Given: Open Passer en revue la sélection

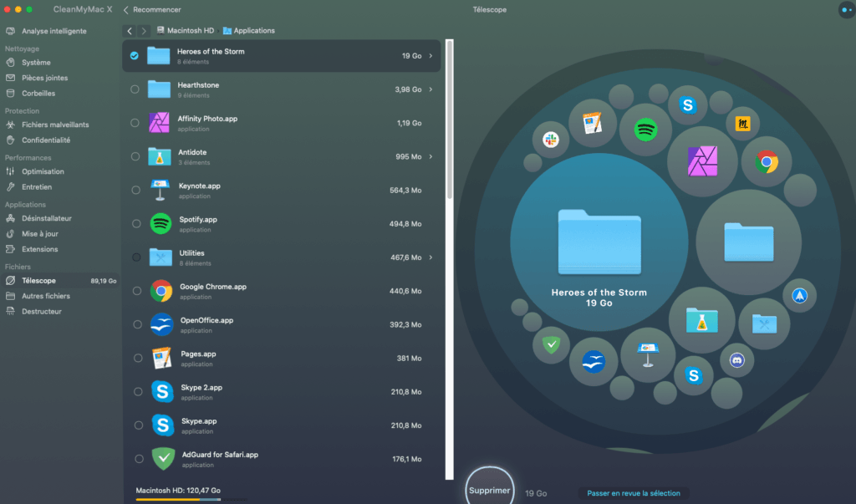Looking at the screenshot, I should [x=634, y=493].
